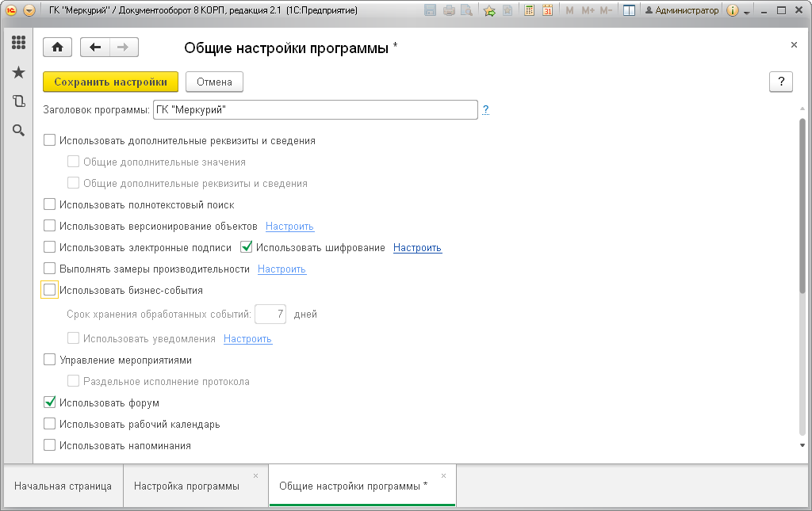
Task: Enable Выполнять замеры производительности
Action: [49, 269]
